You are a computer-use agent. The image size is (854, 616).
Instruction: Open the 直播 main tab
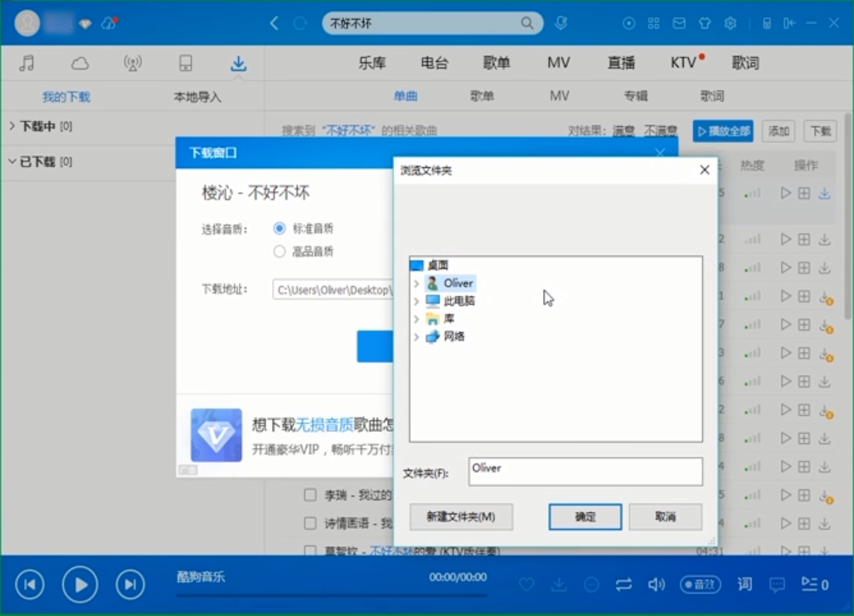click(x=620, y=63)
